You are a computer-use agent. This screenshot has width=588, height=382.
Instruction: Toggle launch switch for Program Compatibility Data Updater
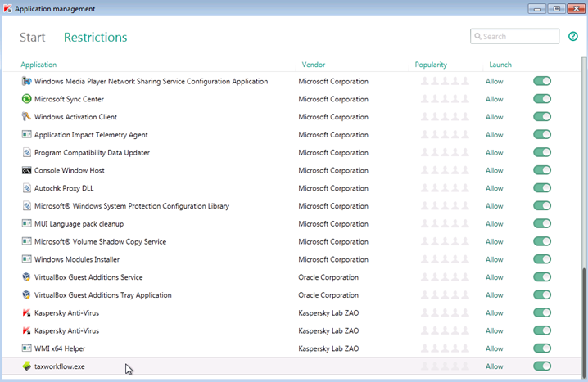pos(542,152)
